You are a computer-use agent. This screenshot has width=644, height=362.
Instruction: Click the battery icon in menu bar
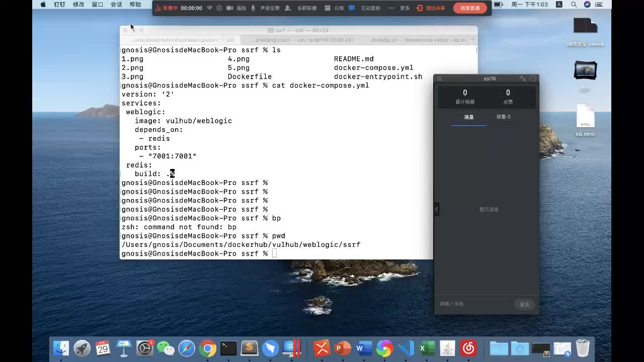(498, 5)
